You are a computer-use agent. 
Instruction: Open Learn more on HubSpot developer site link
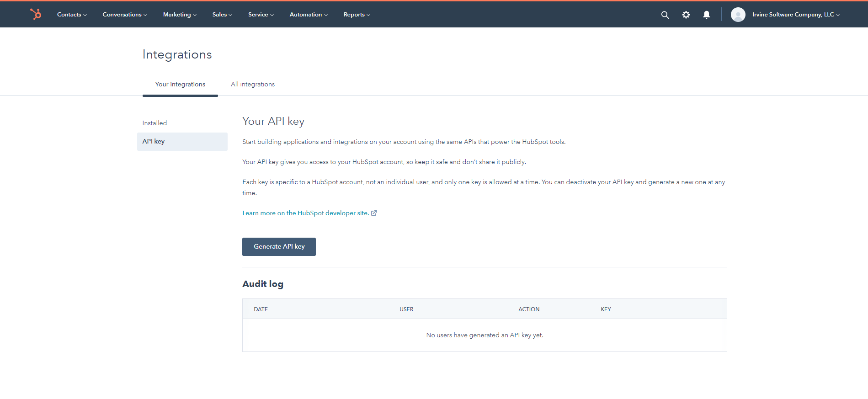click(x=306, y=213)
